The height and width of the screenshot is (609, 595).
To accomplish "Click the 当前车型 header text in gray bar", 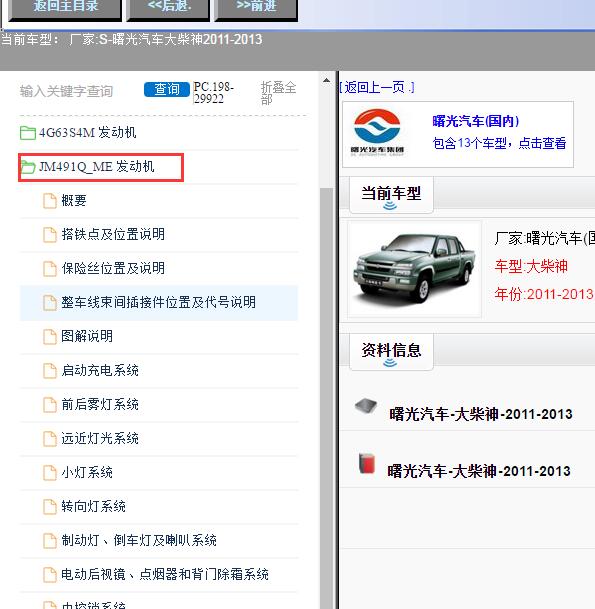I will tap(131, 40).
